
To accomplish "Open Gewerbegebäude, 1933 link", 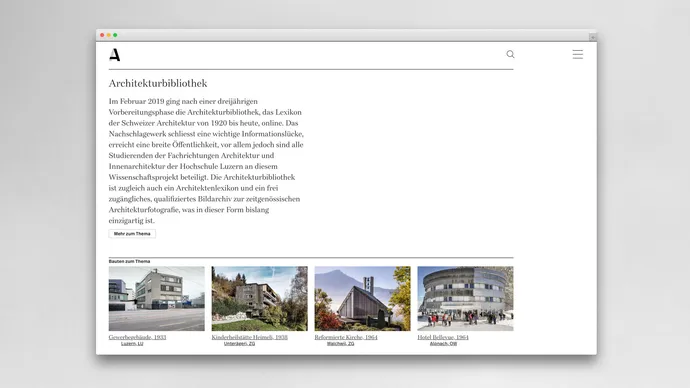I will (x=137, y=337).
